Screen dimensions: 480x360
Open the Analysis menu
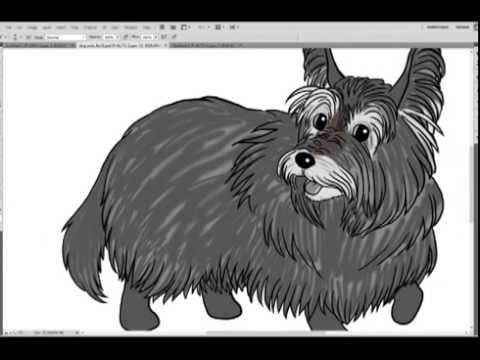pos(90,27)
